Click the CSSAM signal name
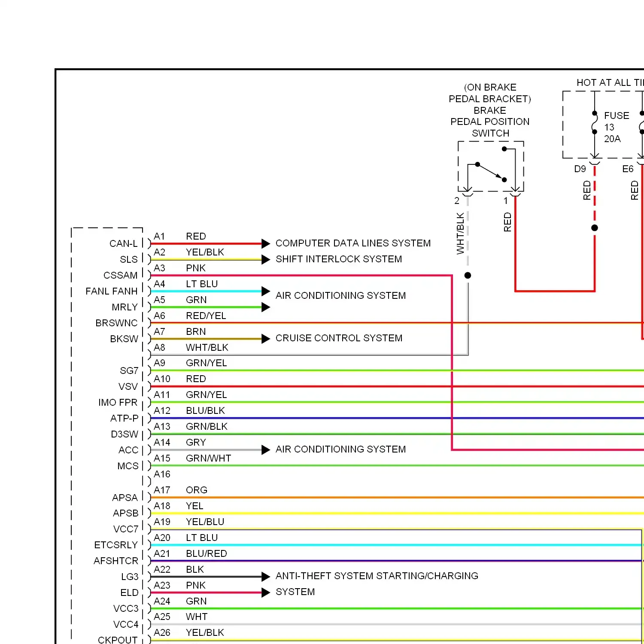Image resolution: width=644 pixels, height=644 pixels. click(121, 276)
